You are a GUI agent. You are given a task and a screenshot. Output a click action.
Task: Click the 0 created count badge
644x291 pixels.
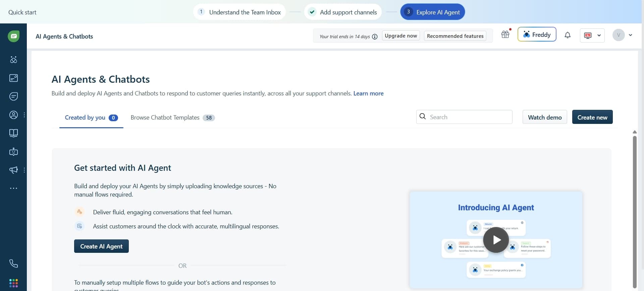113,118
